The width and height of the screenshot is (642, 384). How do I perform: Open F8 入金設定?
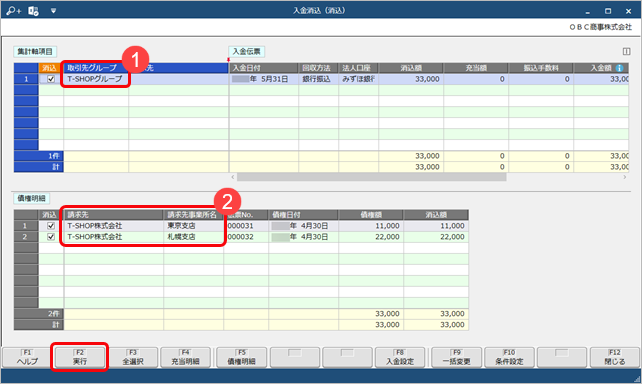tap(400, 357)
